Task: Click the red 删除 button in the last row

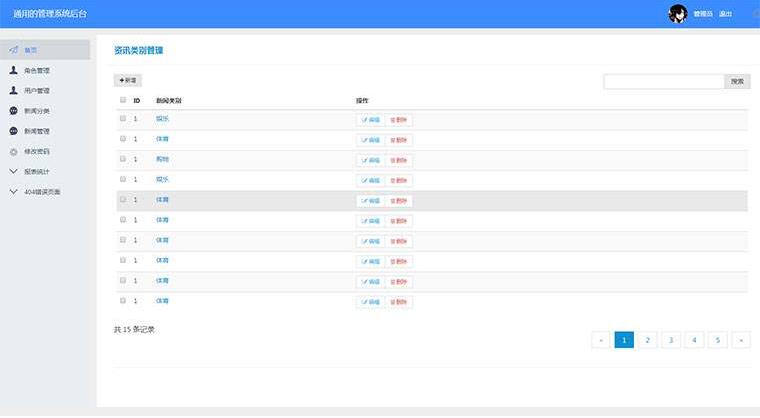Action: 399,302
